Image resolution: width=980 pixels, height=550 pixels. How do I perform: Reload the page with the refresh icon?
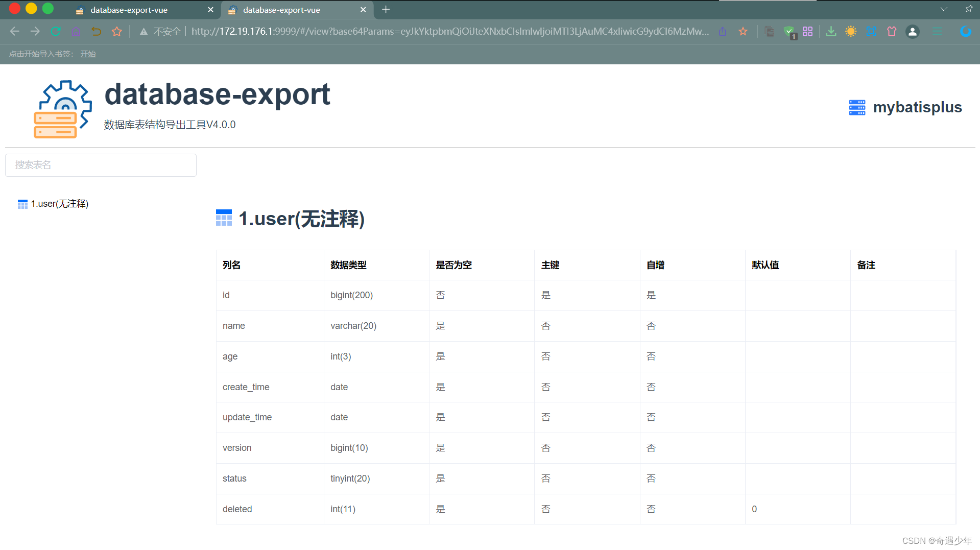pyautogui.click(x=56, y=32)
